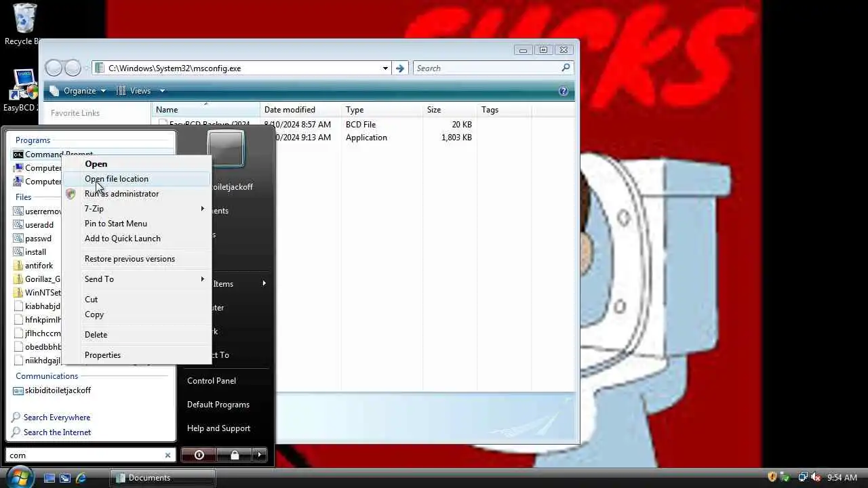Open the install search result
This screenshot has height=488, width=868.
pyautogui.click(x=37, y=252)
